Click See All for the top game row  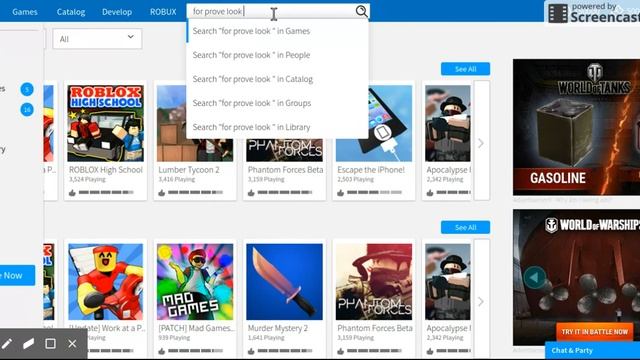pyautogui.click(x=465, y=69)
